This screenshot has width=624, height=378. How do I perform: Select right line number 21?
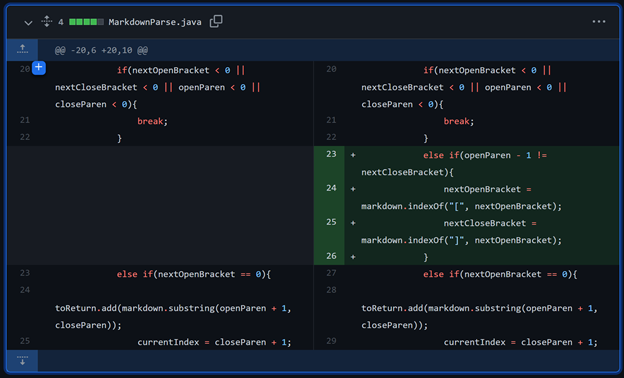coord(331,120)
